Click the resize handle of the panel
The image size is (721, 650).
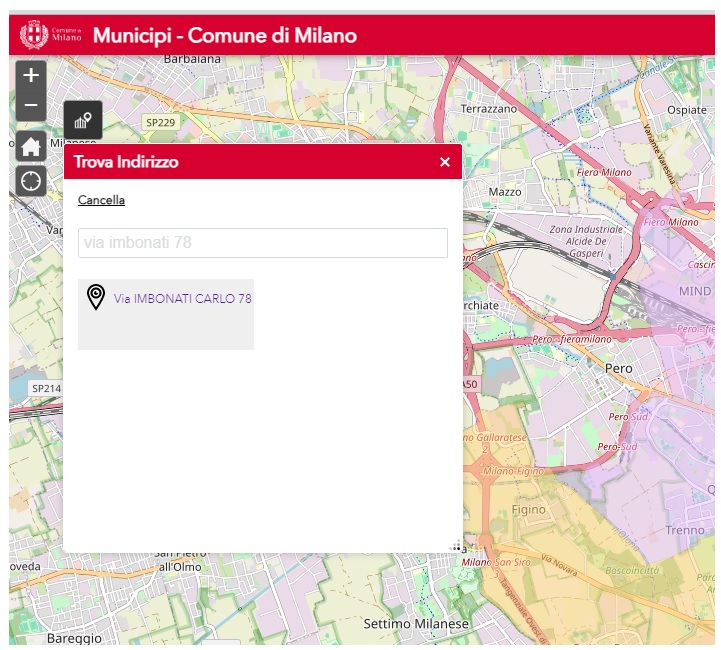[x=456, y=546]
